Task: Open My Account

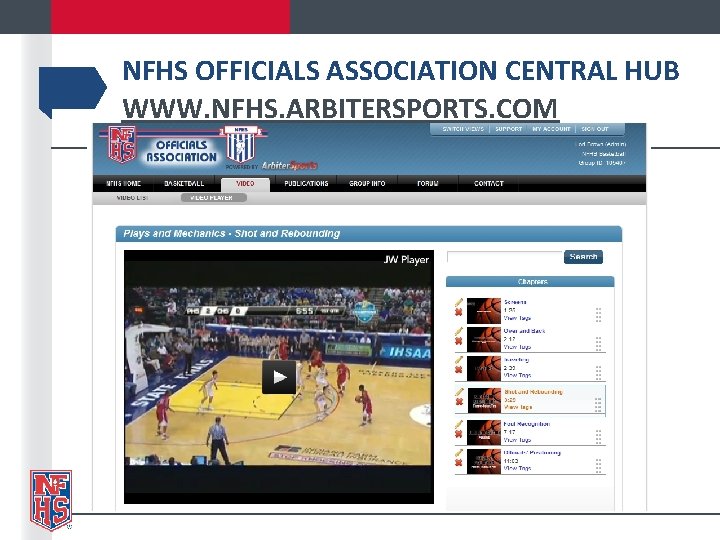Action: 551,129
